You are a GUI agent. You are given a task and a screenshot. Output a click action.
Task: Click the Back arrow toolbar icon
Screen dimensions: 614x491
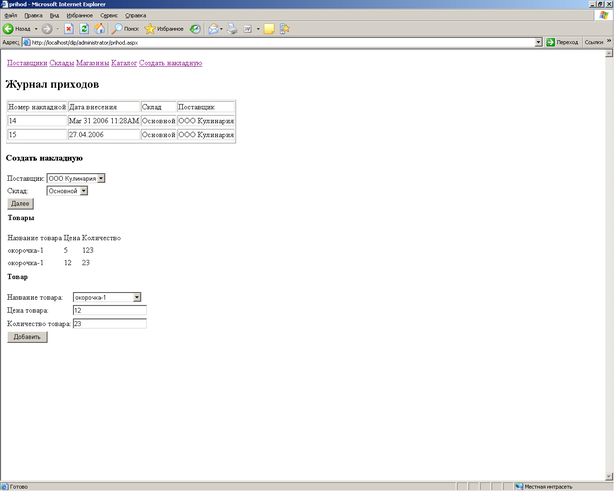tap(8, 29)
